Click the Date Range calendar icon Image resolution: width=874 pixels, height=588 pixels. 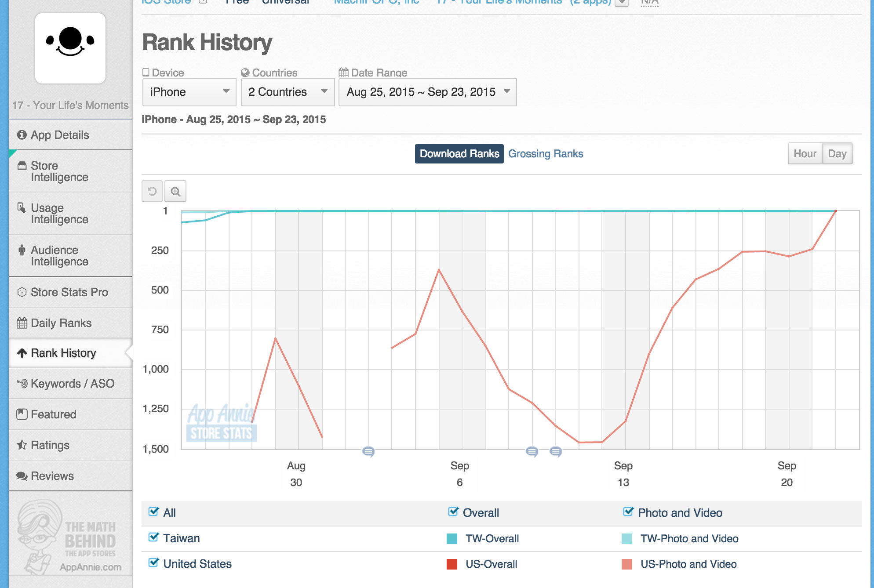click(343, 73)
